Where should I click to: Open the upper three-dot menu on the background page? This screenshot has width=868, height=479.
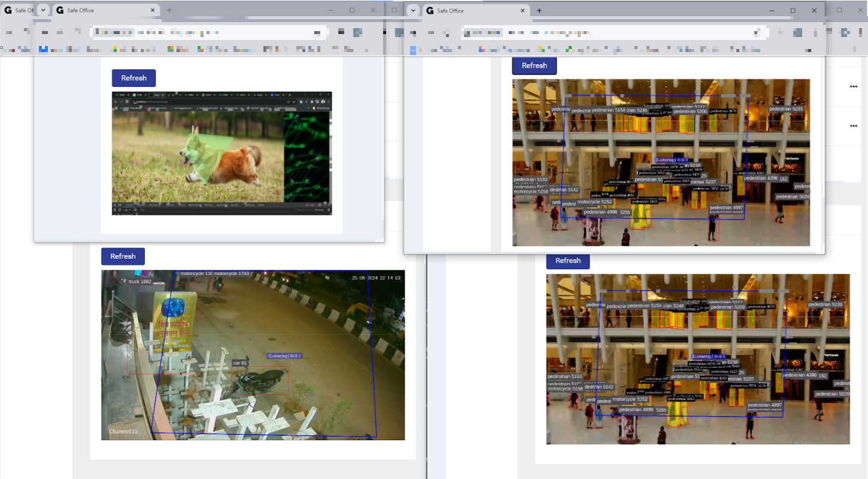click(x=853, y=87)
